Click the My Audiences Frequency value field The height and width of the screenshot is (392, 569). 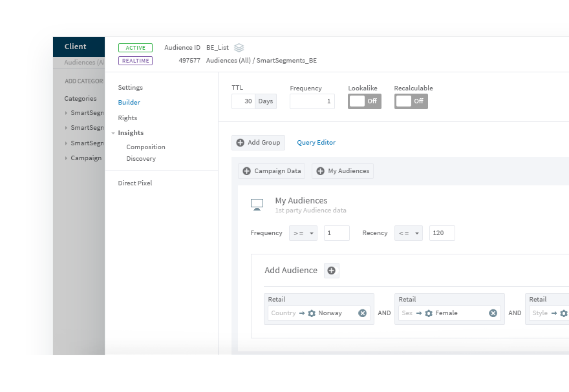(x=337, y=233)
